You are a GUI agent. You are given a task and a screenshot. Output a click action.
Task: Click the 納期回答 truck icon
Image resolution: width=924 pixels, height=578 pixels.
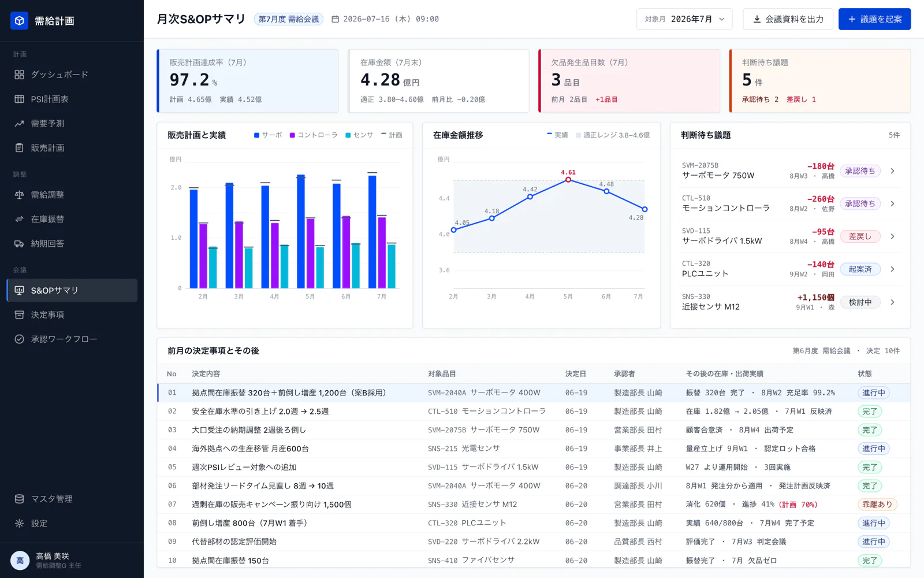(x=19, y=243)
